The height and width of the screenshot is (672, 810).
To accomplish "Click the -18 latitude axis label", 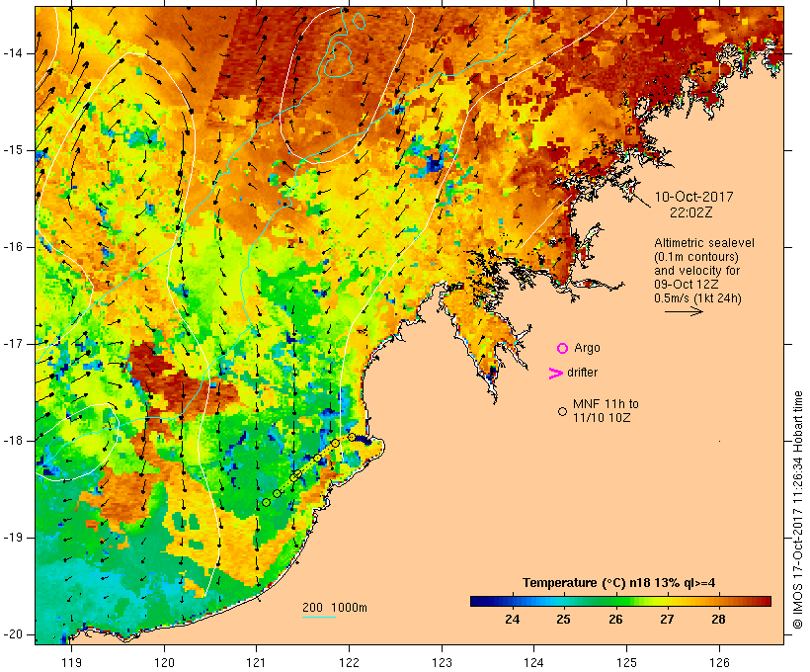I will (x=13, y=441).
